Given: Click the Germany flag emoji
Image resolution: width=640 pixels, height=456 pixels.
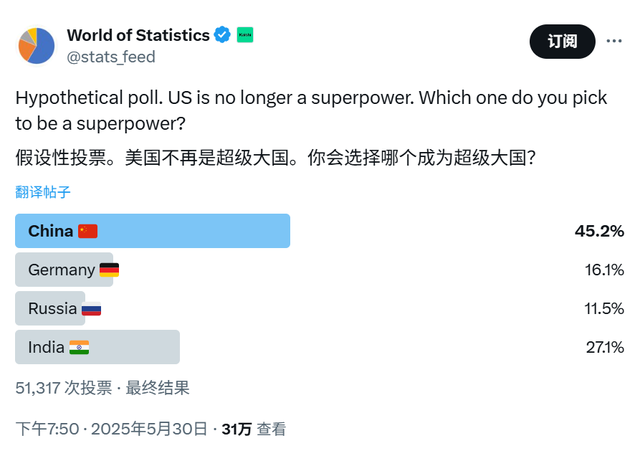Looking at the screenshot, I should (x=109, y=270).
